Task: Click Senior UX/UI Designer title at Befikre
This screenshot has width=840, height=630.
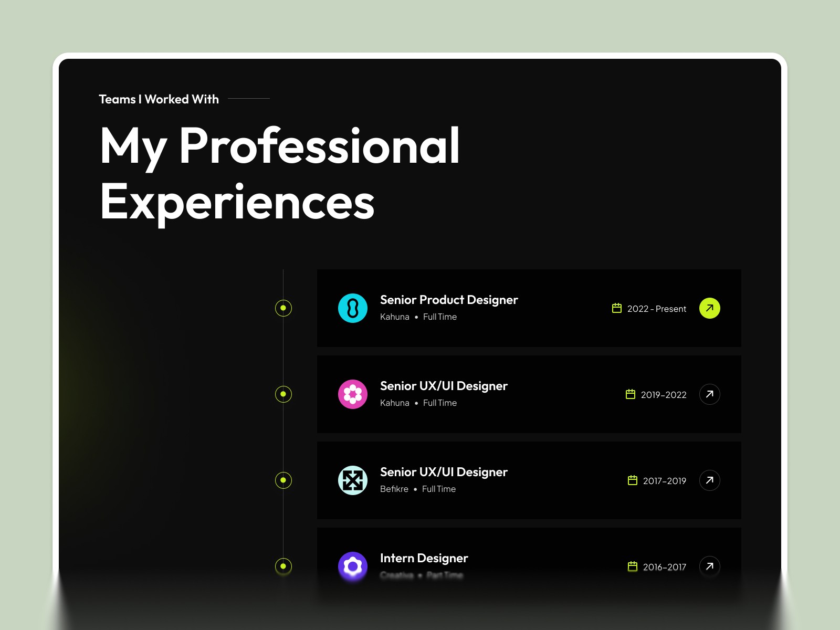Action: [x=444, y=472]
